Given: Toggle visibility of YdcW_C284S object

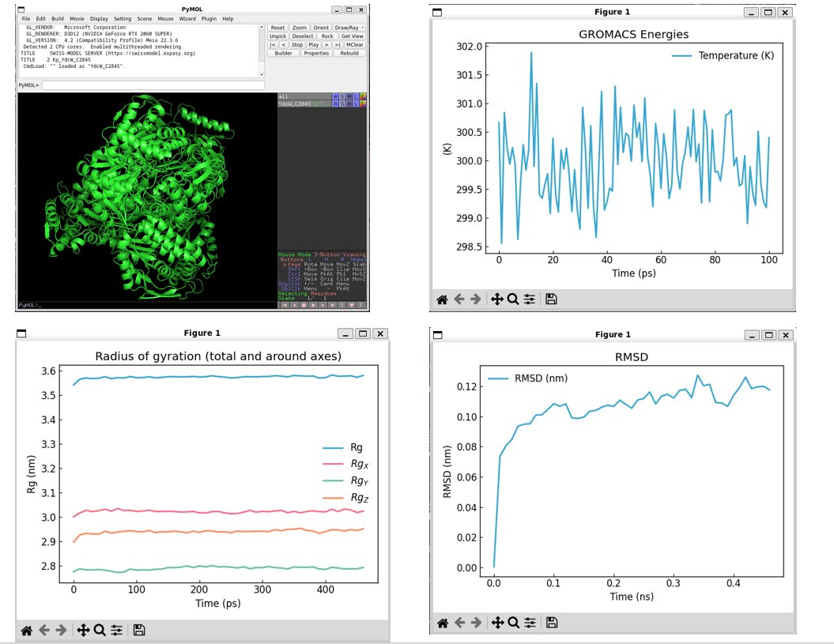Looking at the screenshot, I should pos(304,104).
